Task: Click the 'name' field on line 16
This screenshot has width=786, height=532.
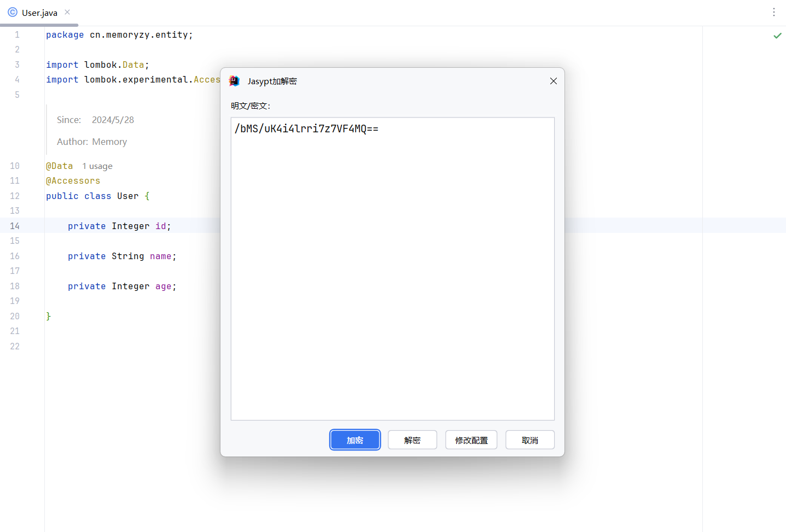Action: 160,256
